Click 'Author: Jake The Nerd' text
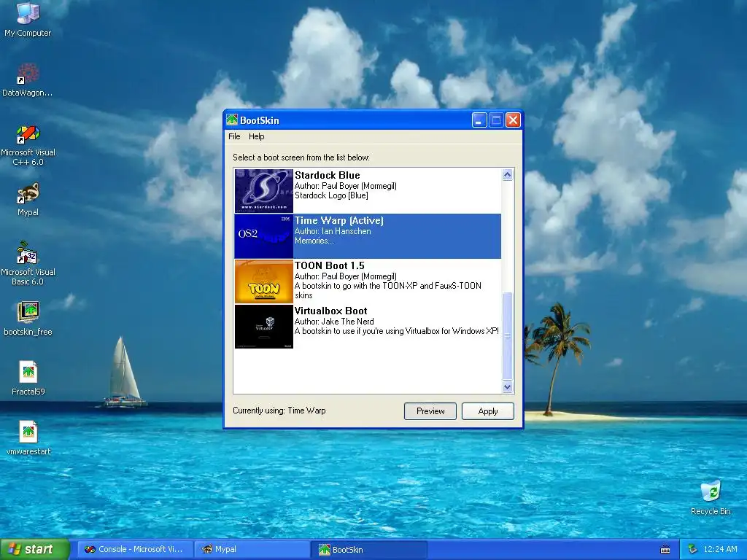Viewport: 747px width, 560px height. pos(334,322)
